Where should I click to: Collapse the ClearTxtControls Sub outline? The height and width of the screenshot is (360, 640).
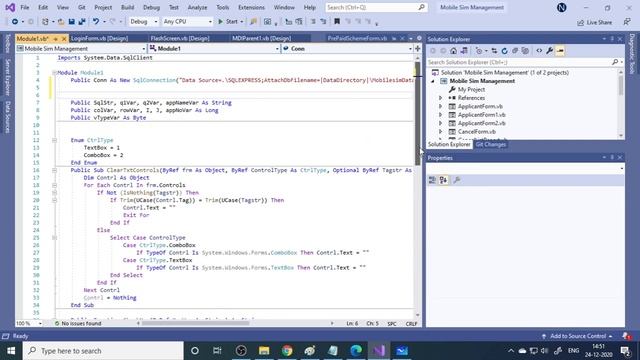[x=54, y=170]
